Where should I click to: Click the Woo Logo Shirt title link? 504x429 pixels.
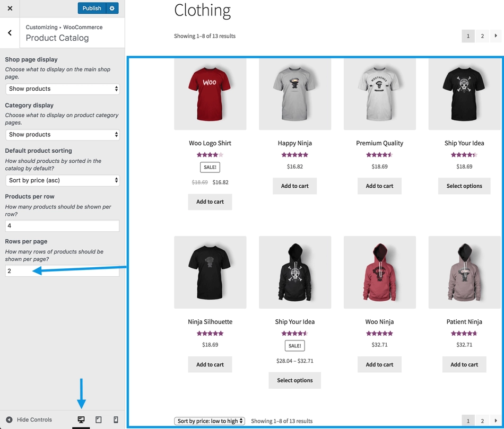point(210,143)
